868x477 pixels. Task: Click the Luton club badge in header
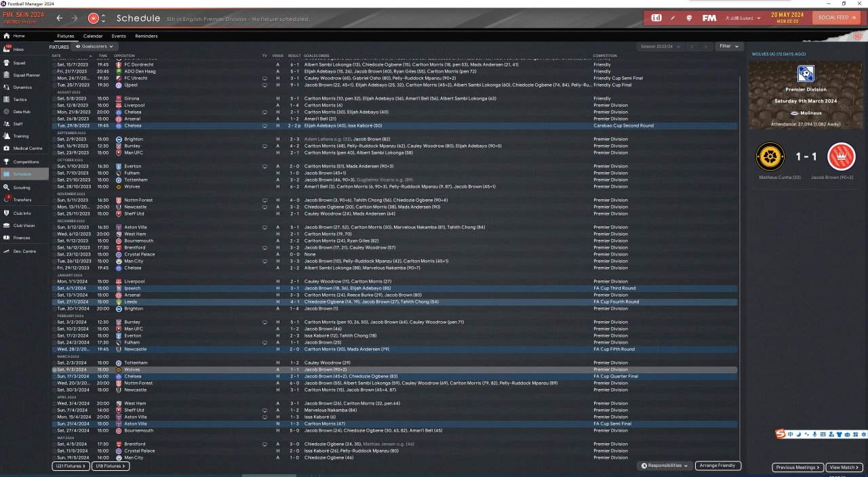[x=94, y=18]
